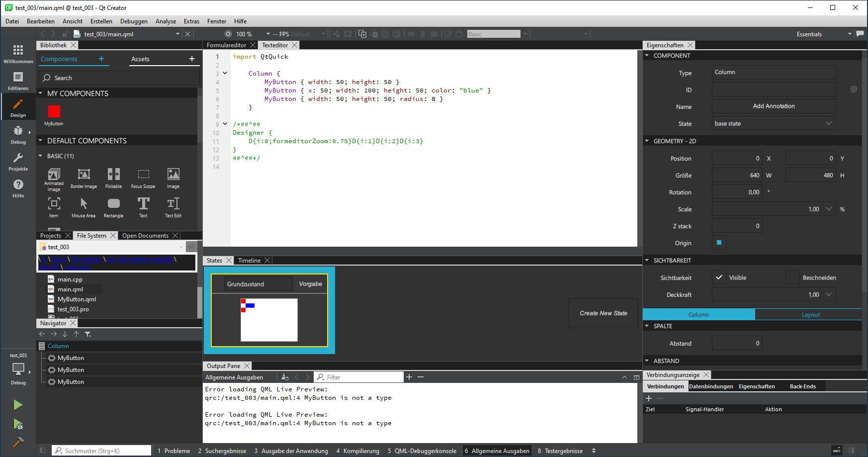Open the State dropdown showing base state
This screenshot has height=457, width=868.
[774, 123]
